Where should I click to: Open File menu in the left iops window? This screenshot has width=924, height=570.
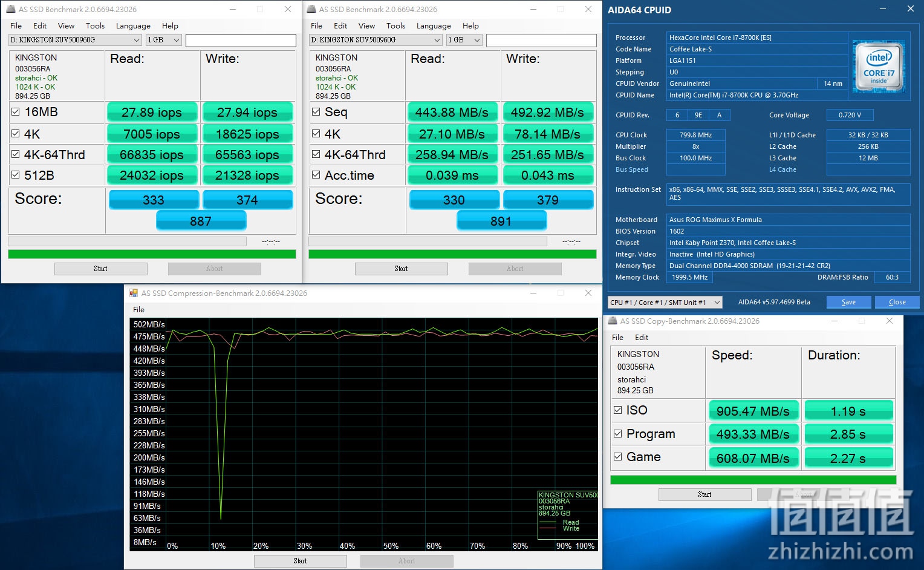(16, 25)
